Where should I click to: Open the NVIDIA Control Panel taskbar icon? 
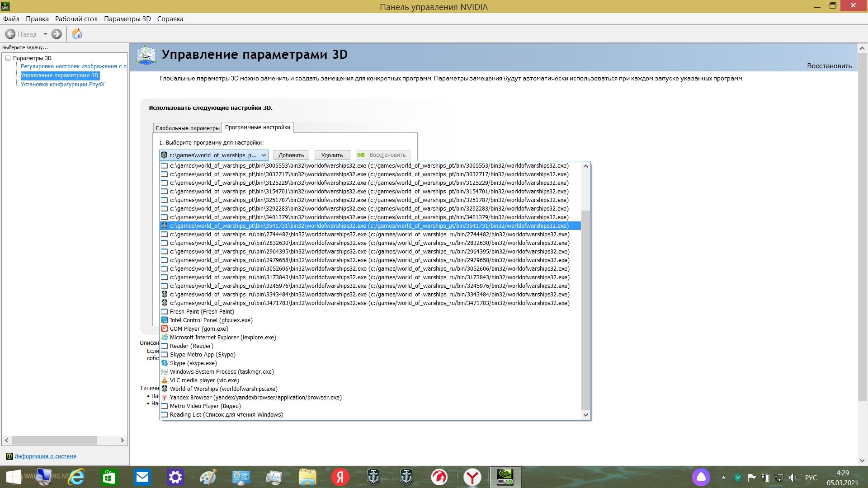coord(505,477)
